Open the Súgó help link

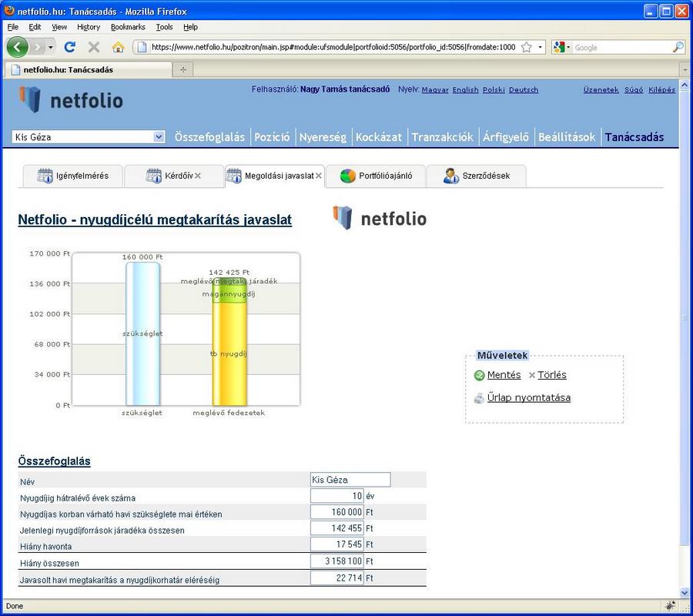pyautogui.click(x=634, y=89)
